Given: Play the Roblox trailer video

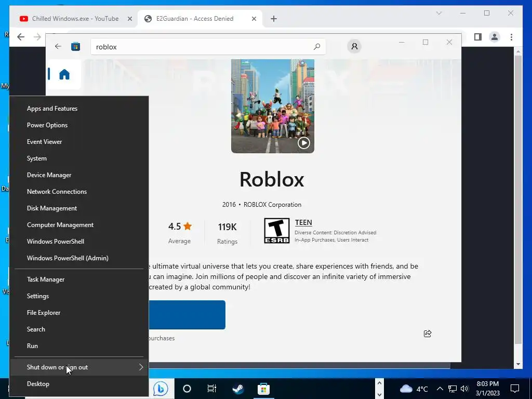Looking at the screenshot, I should coord(303,143).
